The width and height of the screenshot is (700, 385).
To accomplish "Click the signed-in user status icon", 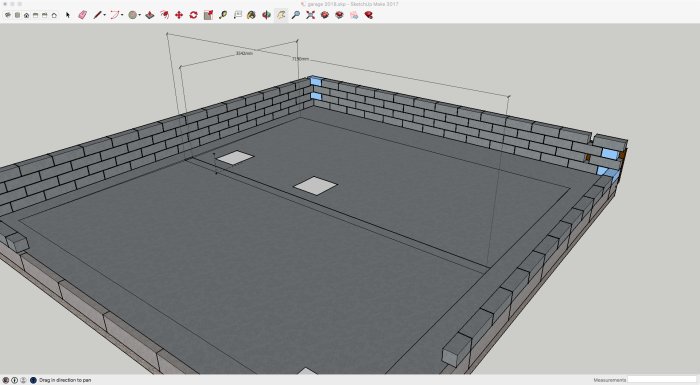I will 23,380.
